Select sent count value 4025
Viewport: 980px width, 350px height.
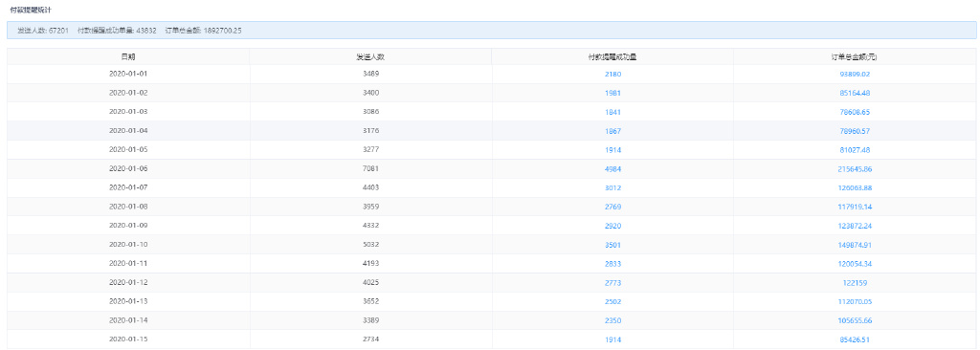(370, 283)
